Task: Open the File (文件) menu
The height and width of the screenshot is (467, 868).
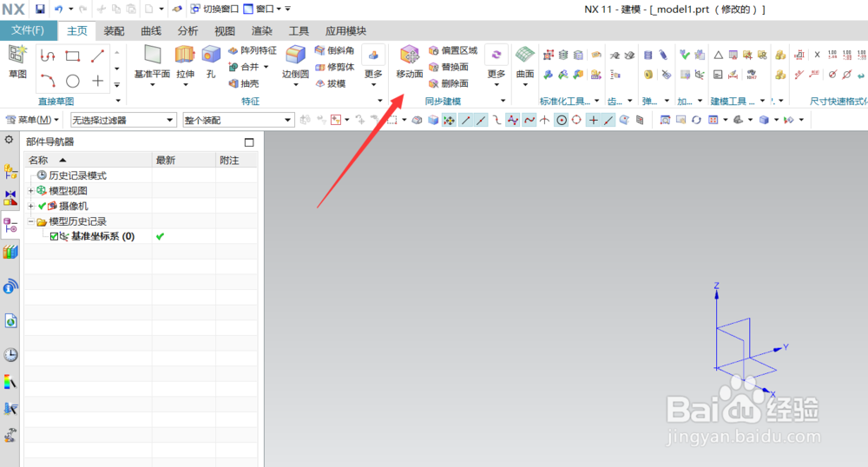Action: (x=28, y=30)
